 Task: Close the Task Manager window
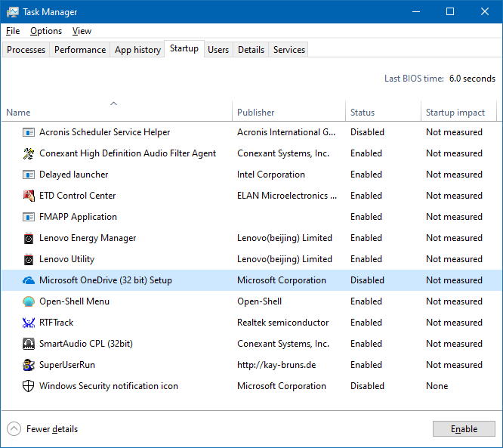click(x=485, y=12)
